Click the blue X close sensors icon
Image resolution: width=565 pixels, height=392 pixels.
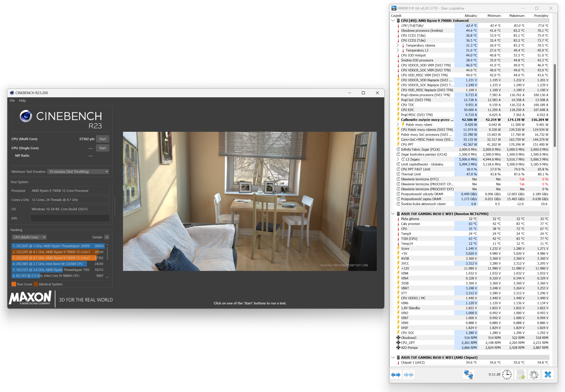[548, 375]
